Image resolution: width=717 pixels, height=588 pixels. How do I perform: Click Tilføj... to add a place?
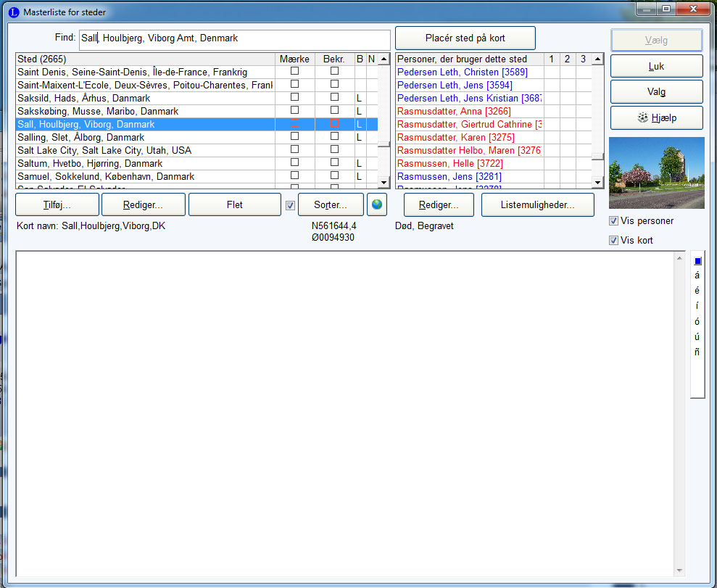point(57,204)
